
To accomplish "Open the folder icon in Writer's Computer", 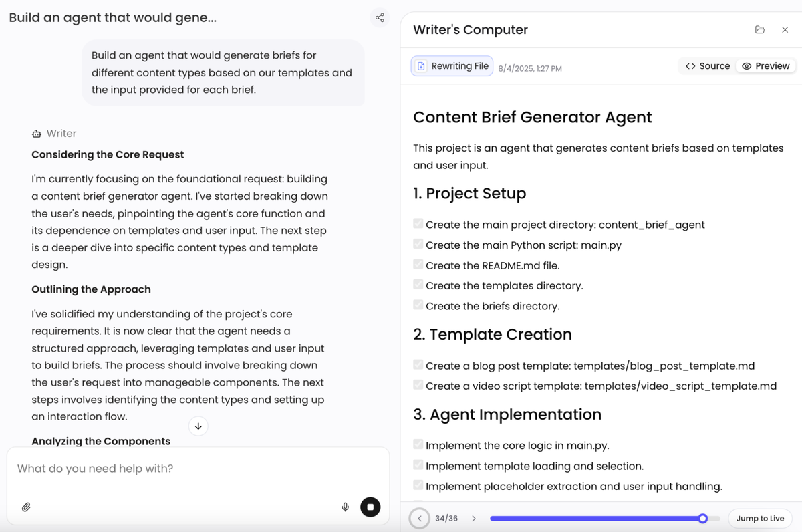I will (x=760, y=30).
